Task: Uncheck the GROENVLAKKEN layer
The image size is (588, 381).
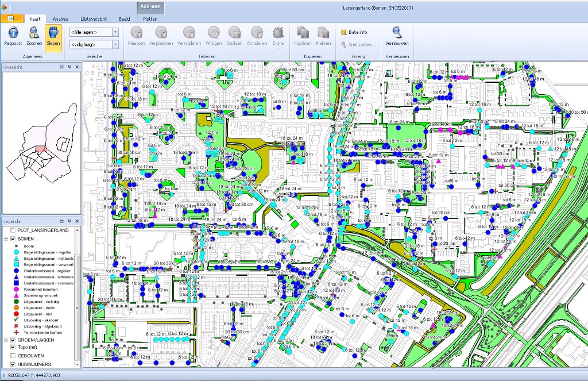Action: click(x=13, y=340)
